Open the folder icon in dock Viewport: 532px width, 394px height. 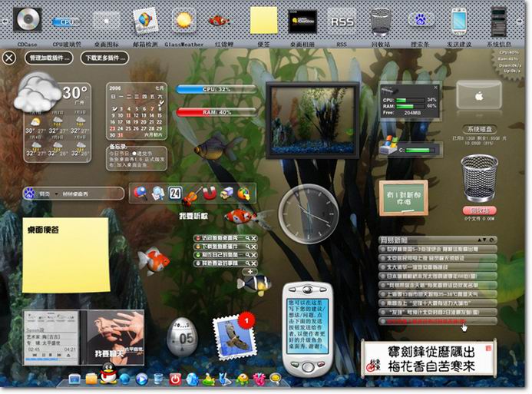91,379
